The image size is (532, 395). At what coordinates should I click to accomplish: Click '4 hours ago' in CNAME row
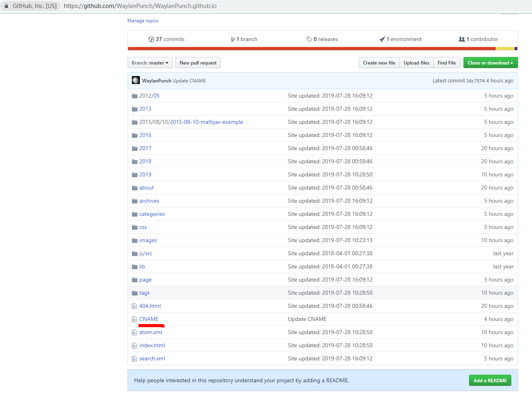pos(499,319)
